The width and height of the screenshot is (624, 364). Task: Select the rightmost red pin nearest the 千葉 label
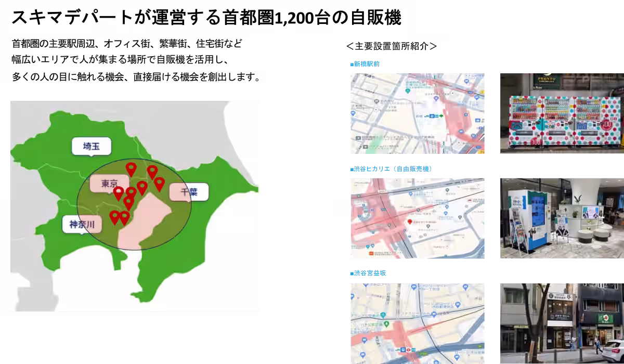pos(159,183)
